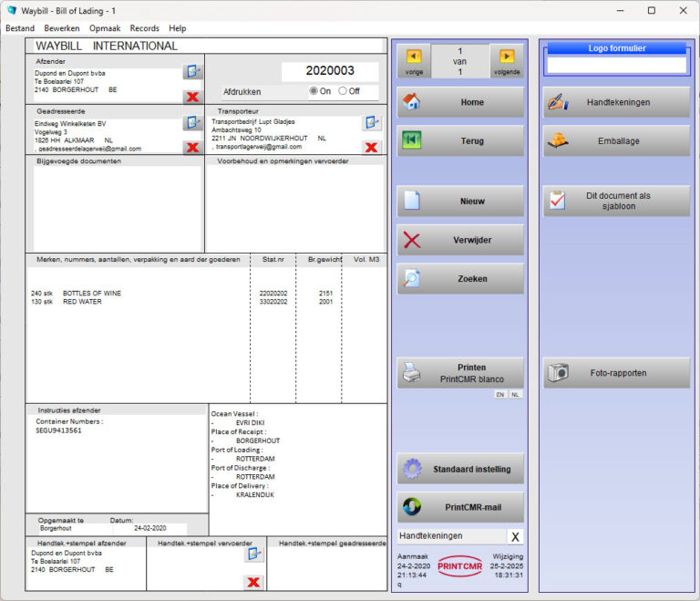Open the Opmaak menu
700x601 pixels.
point(104,28)
